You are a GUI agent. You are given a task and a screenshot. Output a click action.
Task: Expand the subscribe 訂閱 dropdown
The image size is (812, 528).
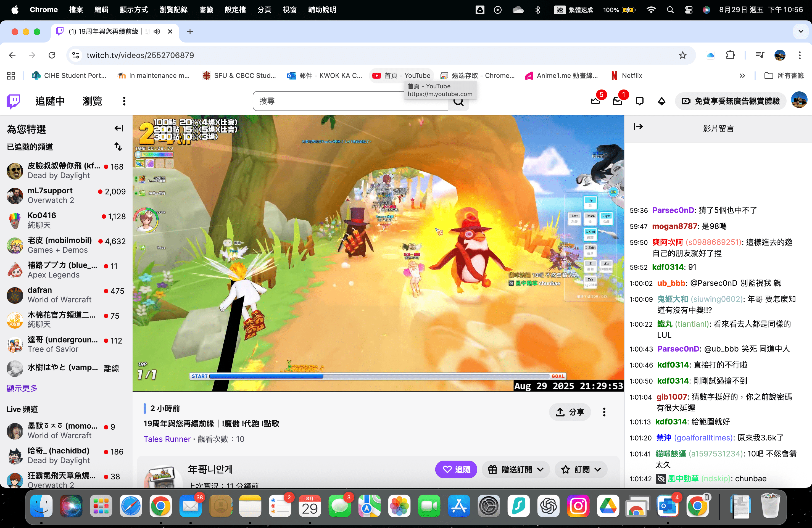click(581, 469)
